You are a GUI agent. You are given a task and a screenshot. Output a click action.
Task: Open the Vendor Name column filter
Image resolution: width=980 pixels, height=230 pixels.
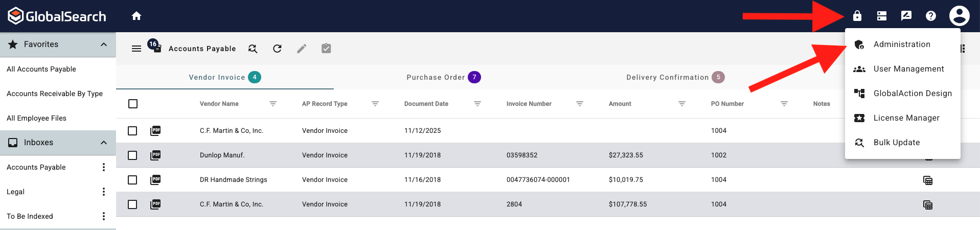(273, 104)
